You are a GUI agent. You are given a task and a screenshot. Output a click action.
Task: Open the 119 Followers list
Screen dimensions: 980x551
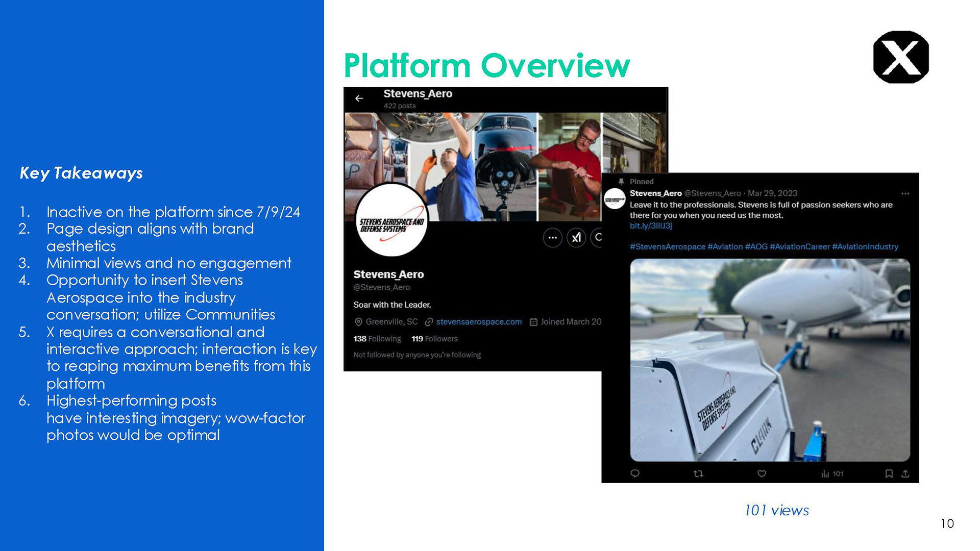[435, 339]
